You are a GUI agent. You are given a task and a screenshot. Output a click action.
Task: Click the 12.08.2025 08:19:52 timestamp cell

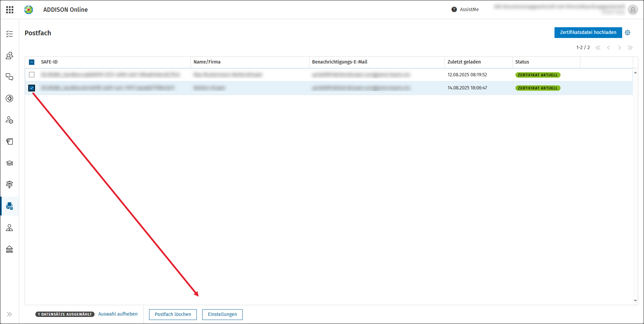(x=467, y=75)
